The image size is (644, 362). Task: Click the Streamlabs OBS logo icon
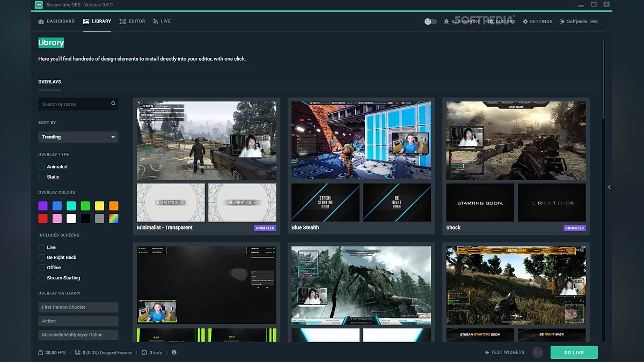click(39, 5)
